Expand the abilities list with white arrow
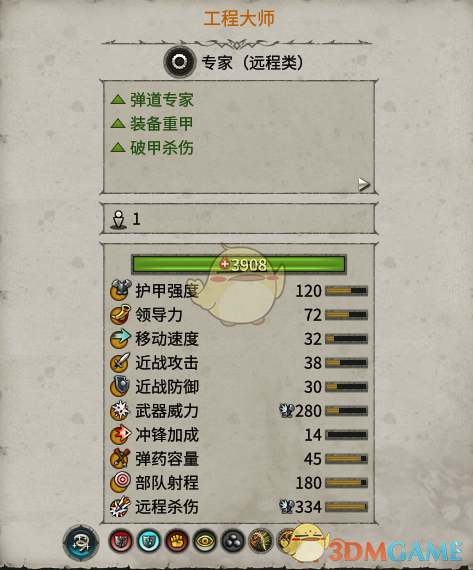The height and width of the screenshot is (570, 473). (x=363, y=184)
